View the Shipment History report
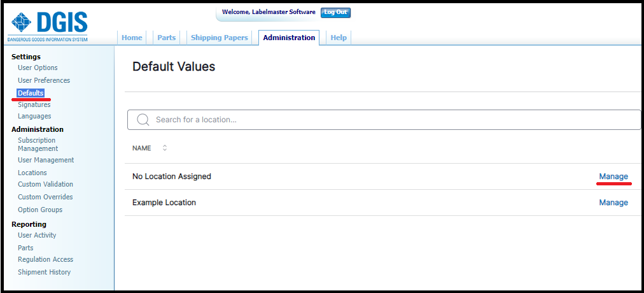The image size is (644, 293). tap(44, 272)
